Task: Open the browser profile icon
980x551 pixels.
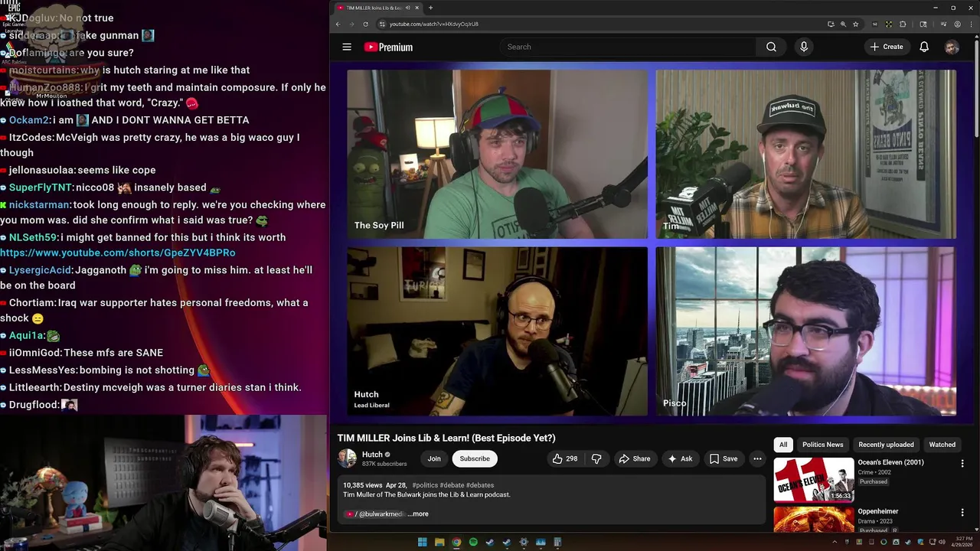Action: pyautogui.click(x=957, y=24)
